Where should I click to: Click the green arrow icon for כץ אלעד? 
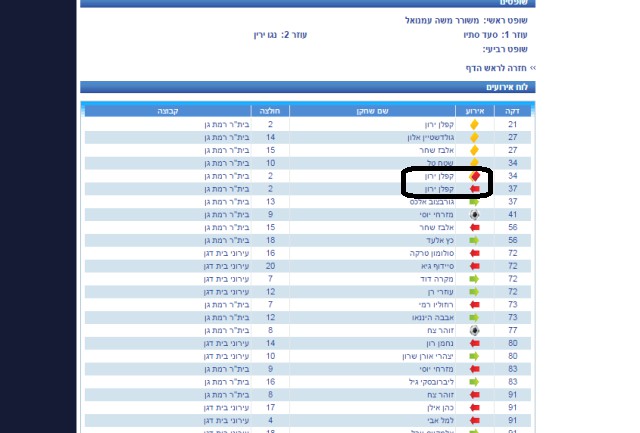click(x=474, y=240)
